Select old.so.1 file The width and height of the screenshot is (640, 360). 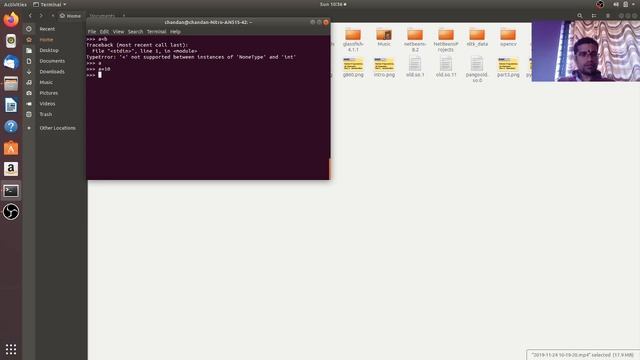[x=415, y=67]
